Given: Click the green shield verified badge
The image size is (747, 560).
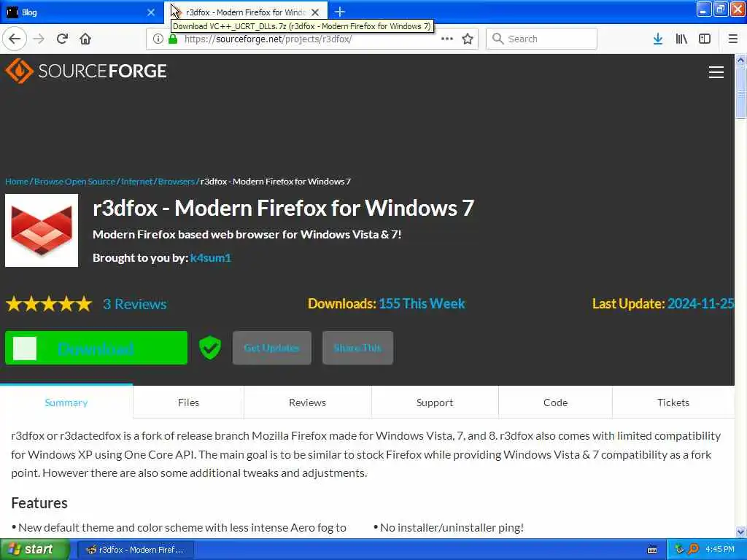Looking at the screenshot, I should 209,348.
